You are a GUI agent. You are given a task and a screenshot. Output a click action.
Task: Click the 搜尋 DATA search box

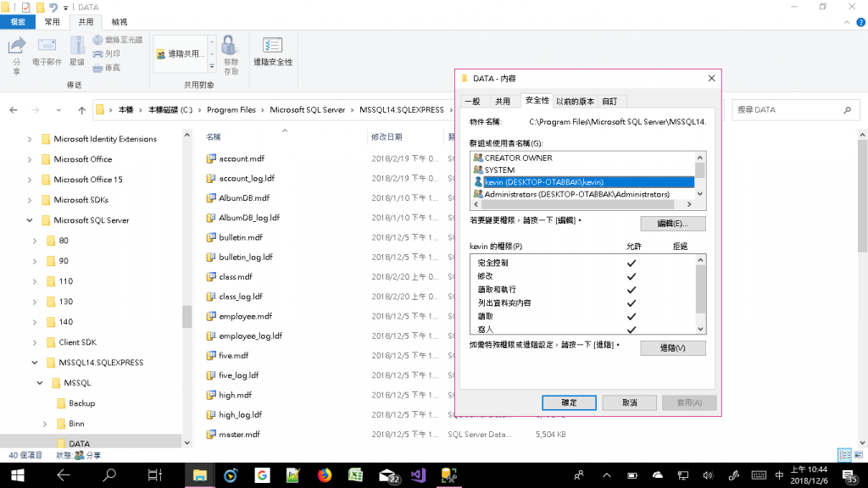795,110
